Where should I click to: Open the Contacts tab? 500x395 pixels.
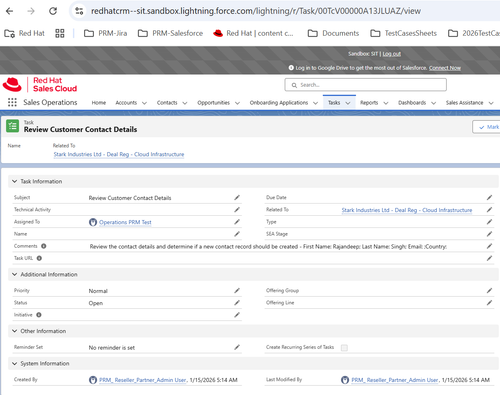[167, 103]
